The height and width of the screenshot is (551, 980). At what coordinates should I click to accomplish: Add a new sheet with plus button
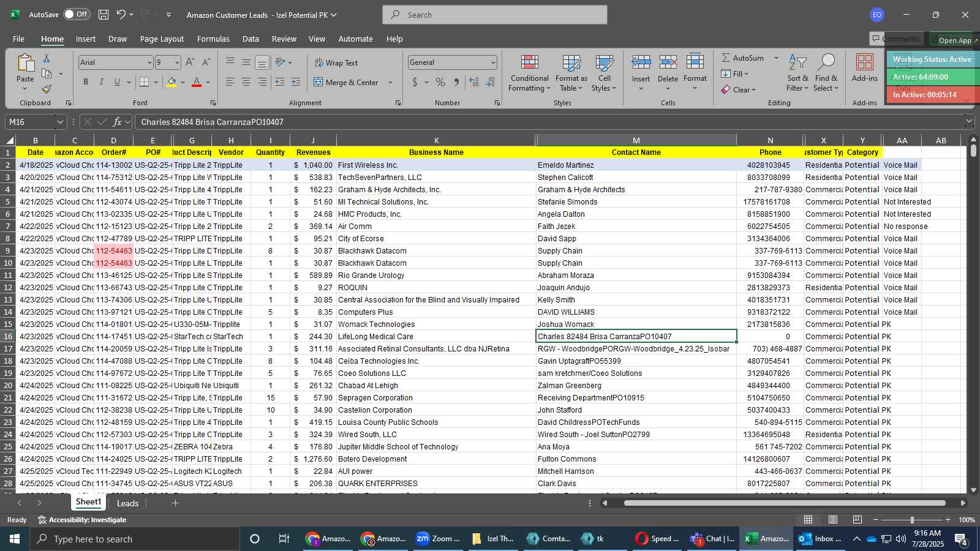(x=175, y=503)
